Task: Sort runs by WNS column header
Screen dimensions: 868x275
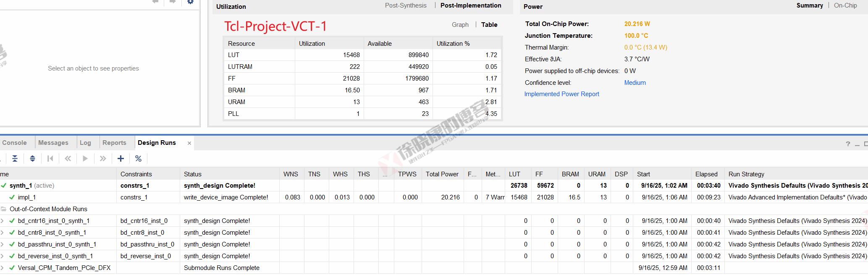Action: 292,174
